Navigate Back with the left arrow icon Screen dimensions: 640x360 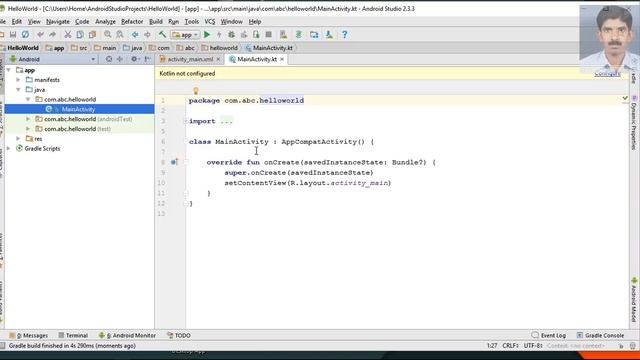[135, 35]
